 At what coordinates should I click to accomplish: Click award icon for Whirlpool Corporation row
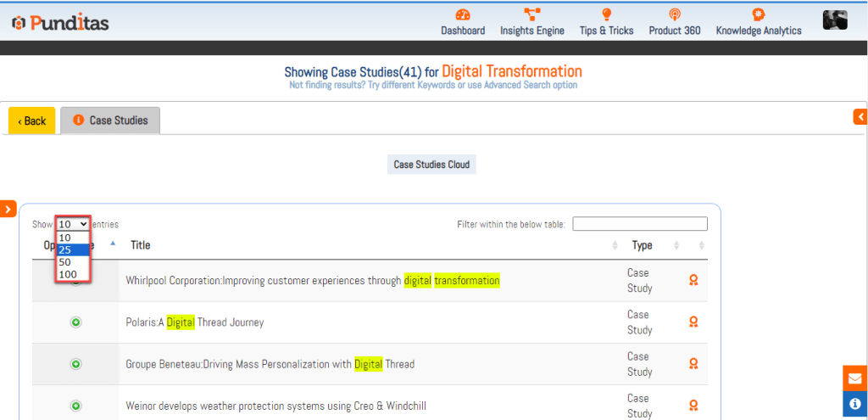(693, 281)
